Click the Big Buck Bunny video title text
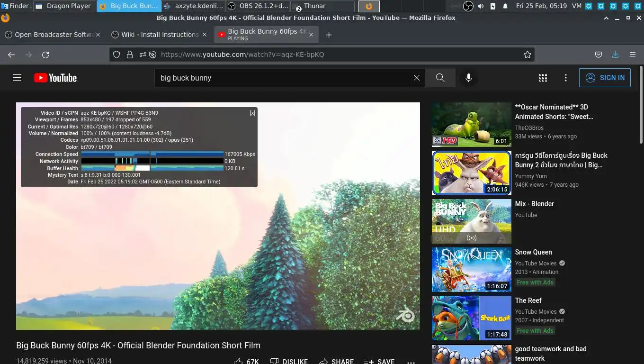 coord(138,345)
